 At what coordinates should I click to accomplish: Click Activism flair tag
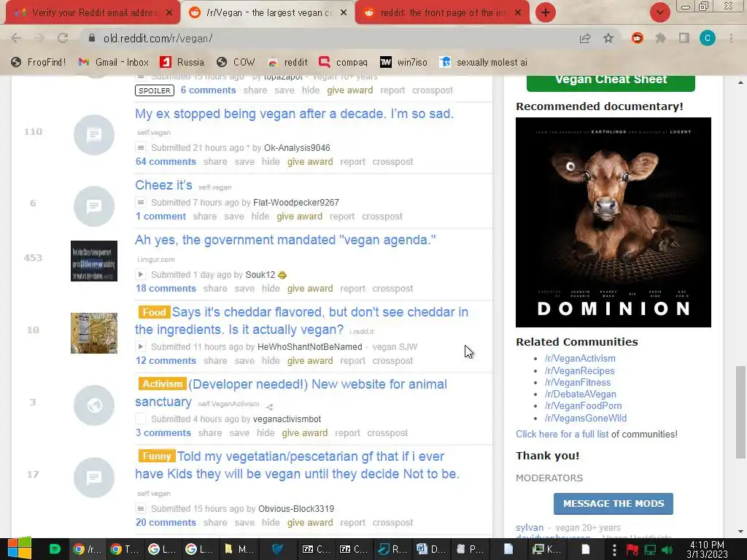click(163, 384)
